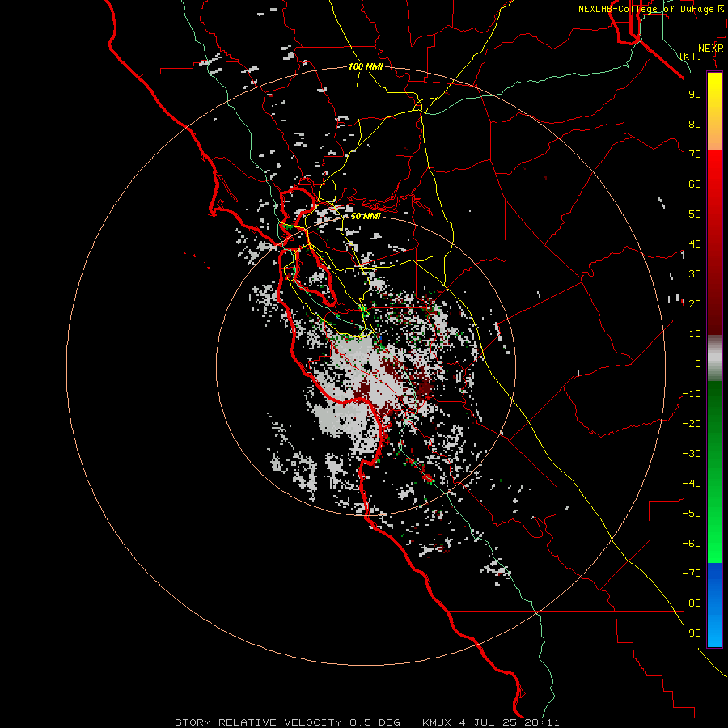Click the 70 value on velocity scale

pyautogui.click(x=695, y=154)
